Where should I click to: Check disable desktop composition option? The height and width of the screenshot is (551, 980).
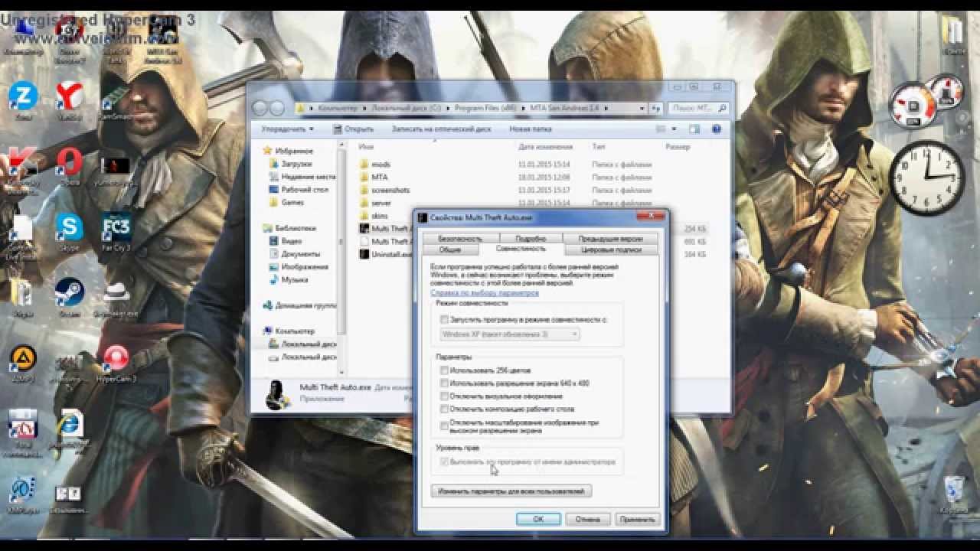pos(444,409)
